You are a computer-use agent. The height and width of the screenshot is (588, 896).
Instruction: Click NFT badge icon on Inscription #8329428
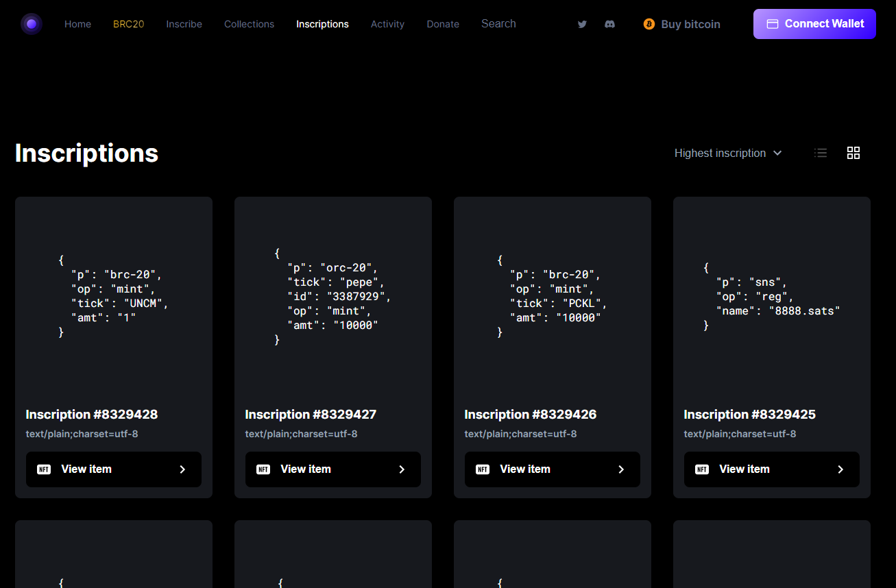click(x=44, y=469)
